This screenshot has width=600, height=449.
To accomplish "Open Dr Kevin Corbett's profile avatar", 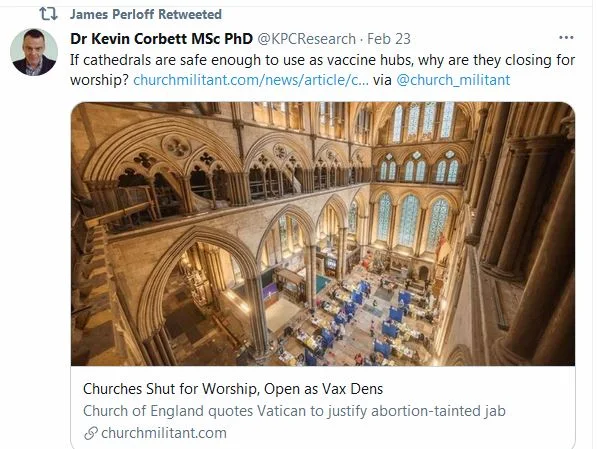I will (34, 52).
